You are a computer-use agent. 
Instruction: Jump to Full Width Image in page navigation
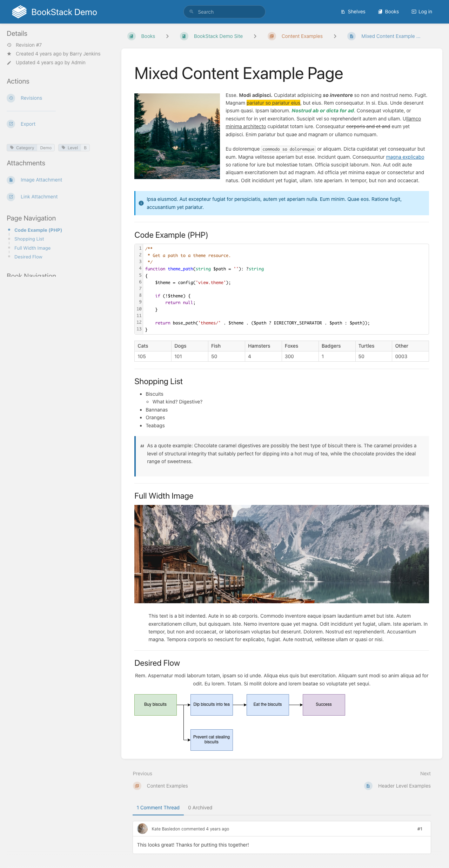pos(32,248)
